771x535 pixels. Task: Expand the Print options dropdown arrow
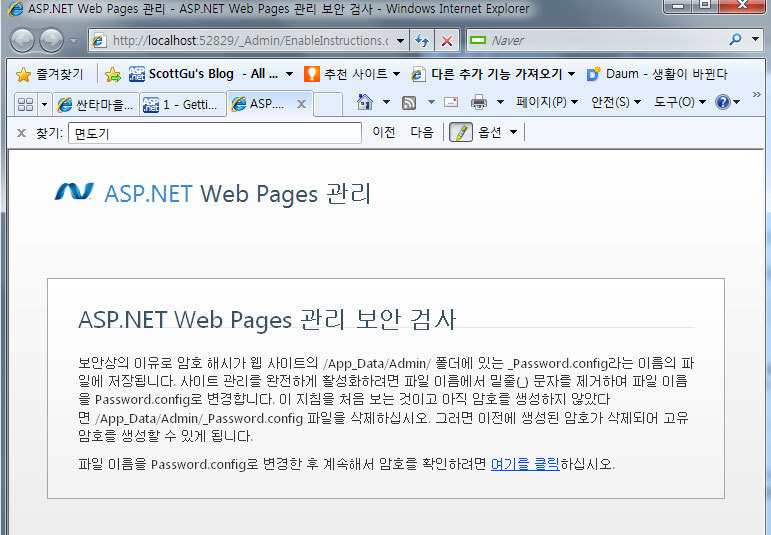click(501, 102)
